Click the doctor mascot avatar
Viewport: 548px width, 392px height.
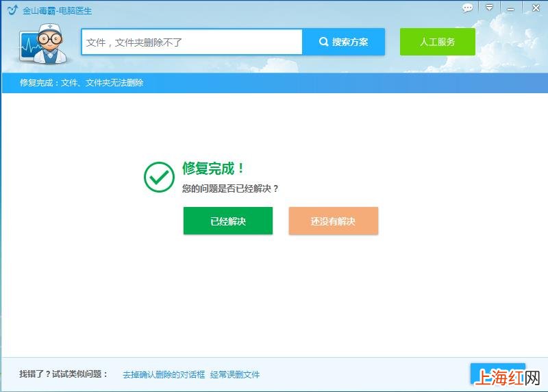pyautogui.click(x=44, y=44)
